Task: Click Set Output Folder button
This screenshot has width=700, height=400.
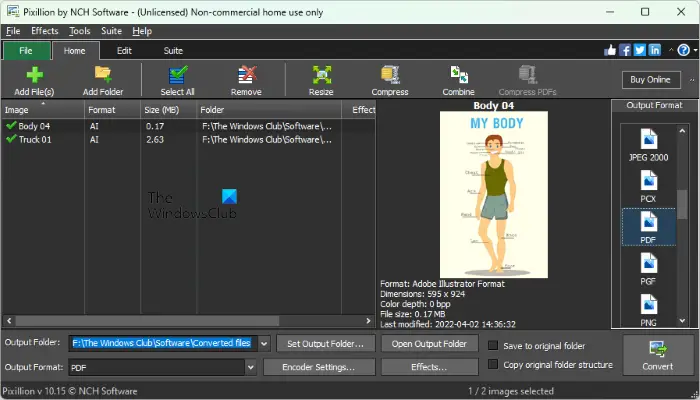Action: [x=325, y=343]
